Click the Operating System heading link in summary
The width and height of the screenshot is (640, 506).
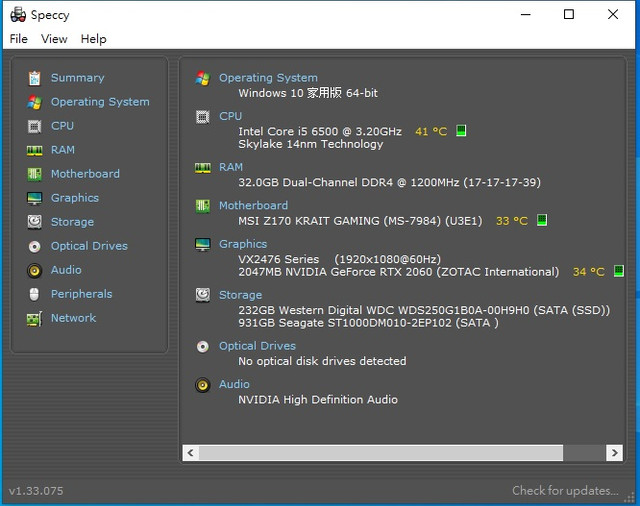pyautogui.click(x=268, y=78)
